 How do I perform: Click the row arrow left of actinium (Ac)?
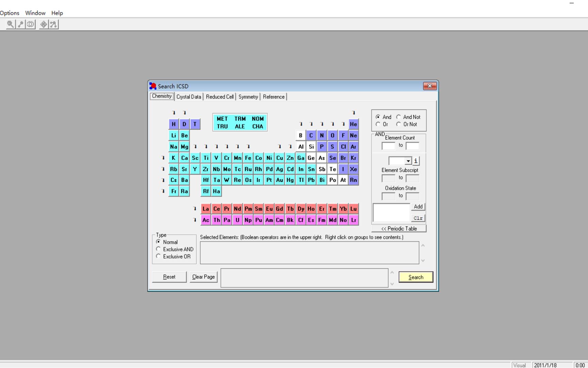tap(195, 220)
